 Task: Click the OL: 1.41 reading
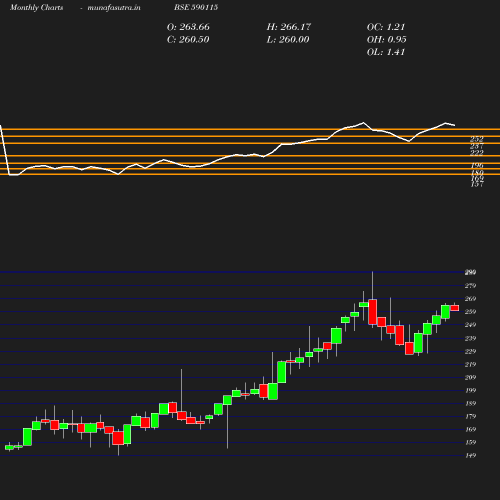coord(386,52)
